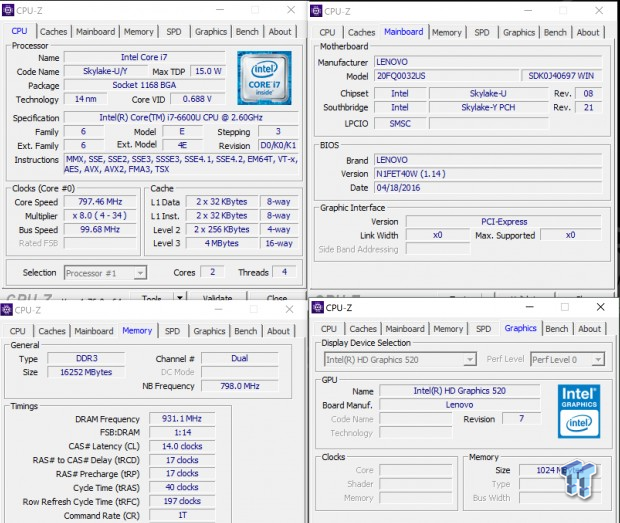
Task: Click the LPCIO SMSC value
Action: pos(400,124)
